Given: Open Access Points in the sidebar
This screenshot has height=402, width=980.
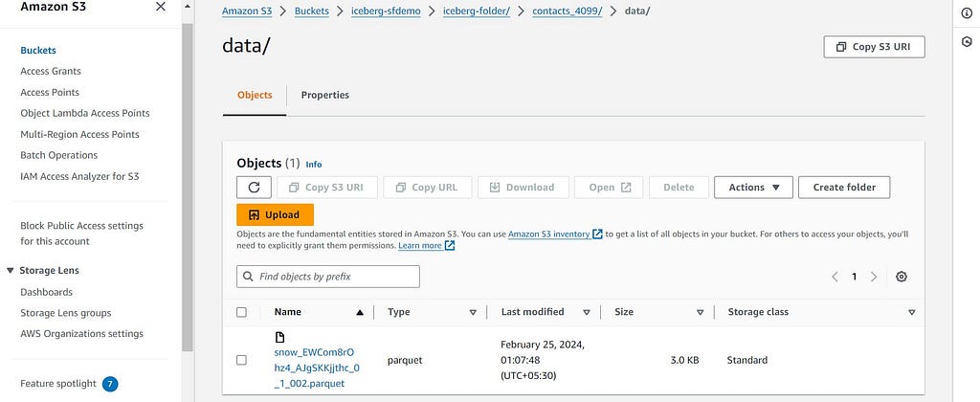Looking at the screenshot, I should [50, 92].
